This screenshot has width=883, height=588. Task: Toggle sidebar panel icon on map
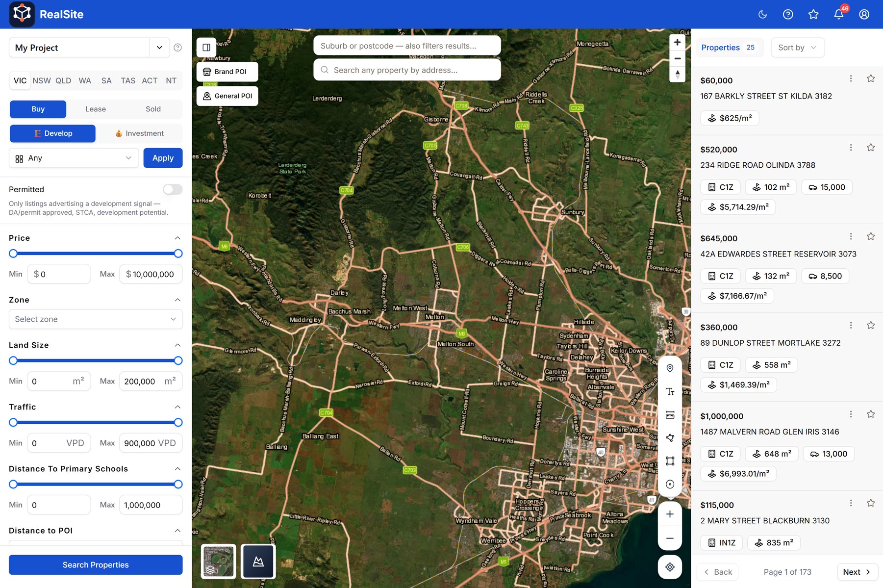tap(206, 48)
